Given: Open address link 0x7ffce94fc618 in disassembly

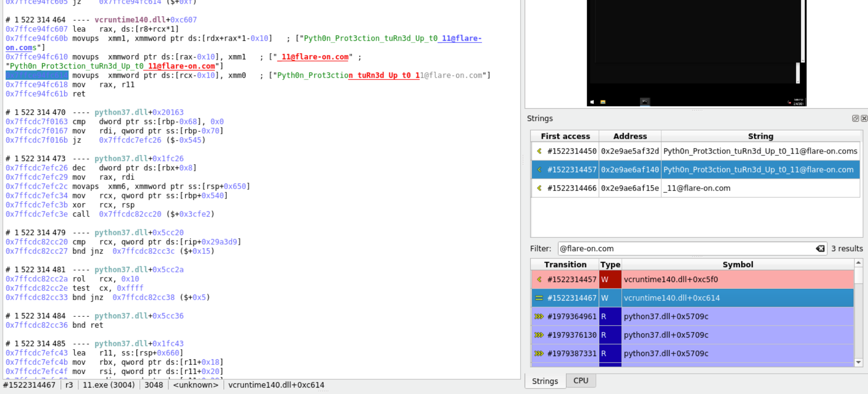Looking at the screenshot, I should pos(37,85).
